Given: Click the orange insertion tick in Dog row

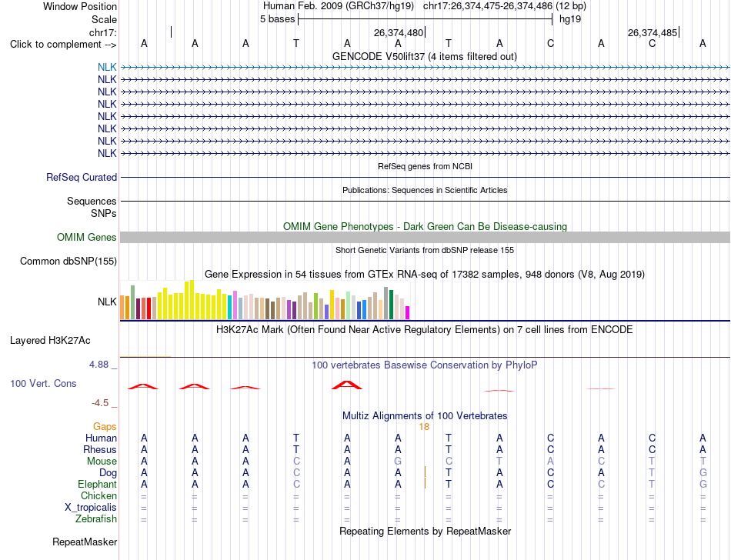Looking at the screenshot, I should click(426, 472).
